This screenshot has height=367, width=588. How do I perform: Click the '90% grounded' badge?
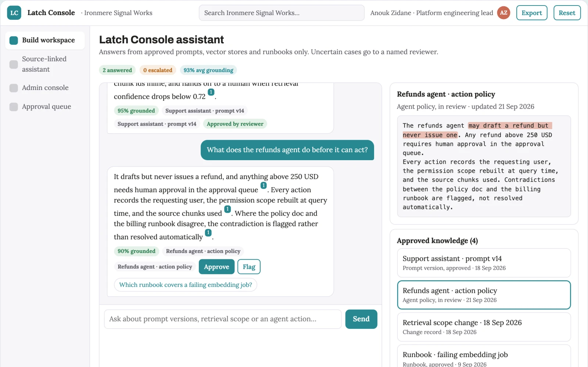coord(136,251)
